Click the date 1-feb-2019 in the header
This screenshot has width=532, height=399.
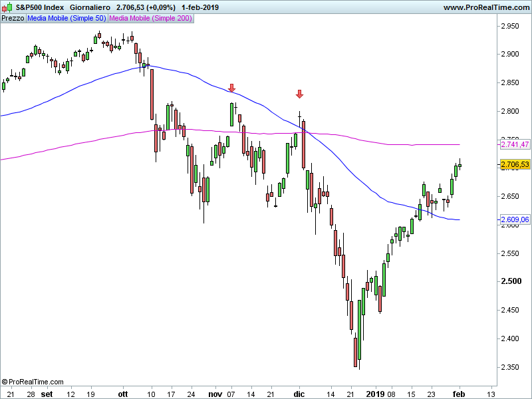(x=200, y=7)
